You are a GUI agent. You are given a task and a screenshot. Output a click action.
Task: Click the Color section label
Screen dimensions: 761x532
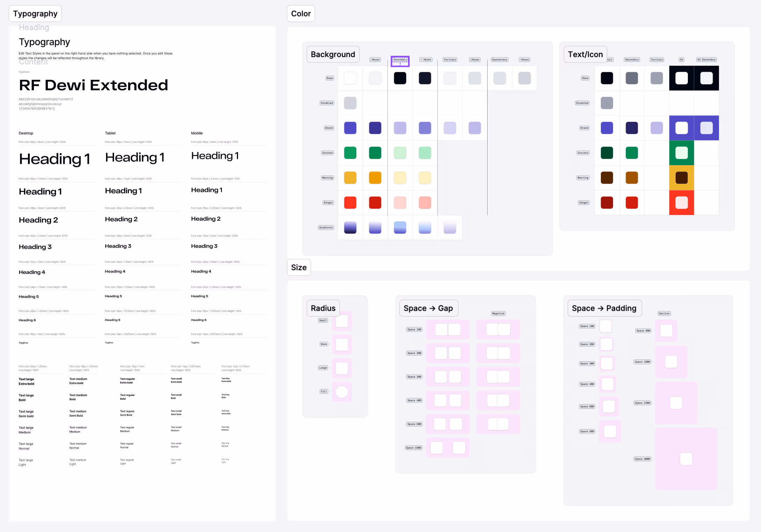[x=301, y=14]
